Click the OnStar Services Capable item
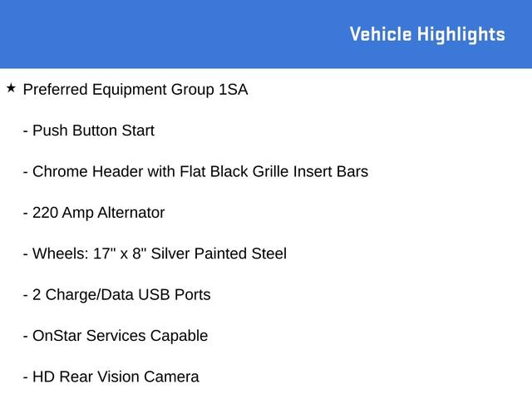The width and height of the screenshot is (532, 399). [120, 336]
